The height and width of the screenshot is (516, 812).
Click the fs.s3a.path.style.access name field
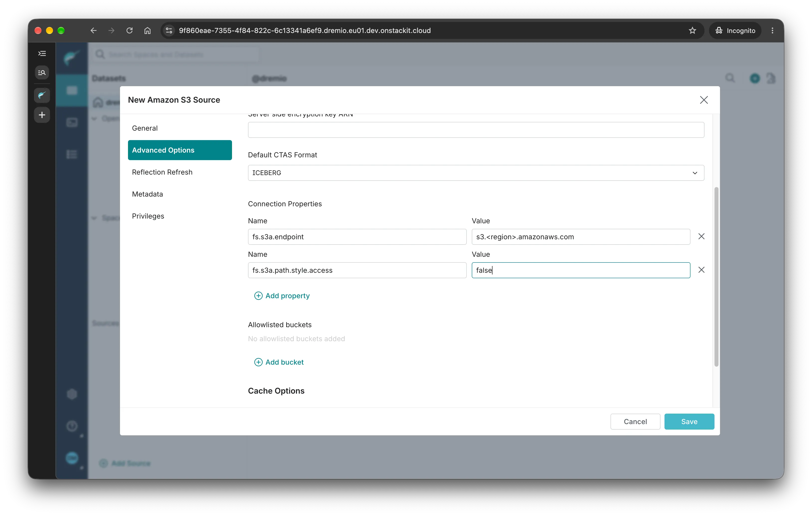point(357,270)
